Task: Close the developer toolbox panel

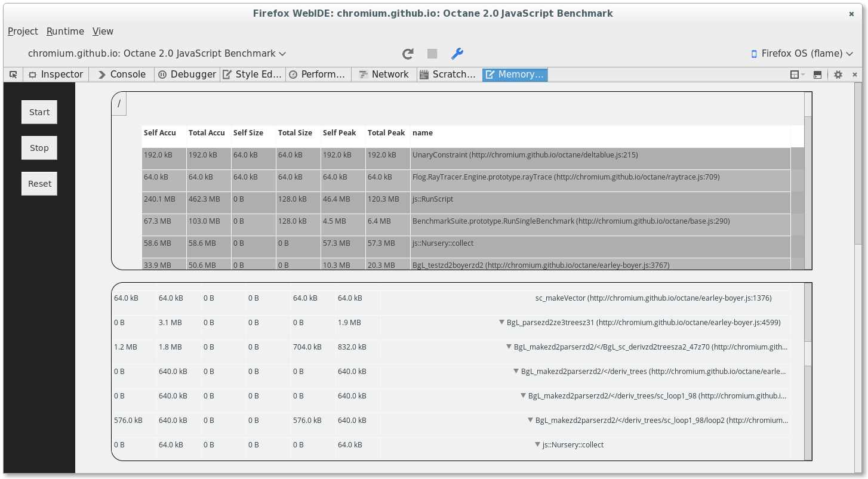Action: (x=855, y=75)
